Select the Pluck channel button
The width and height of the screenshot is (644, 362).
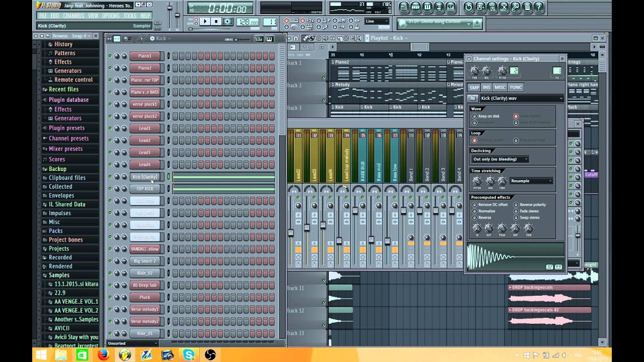click(x=144, y=297)
